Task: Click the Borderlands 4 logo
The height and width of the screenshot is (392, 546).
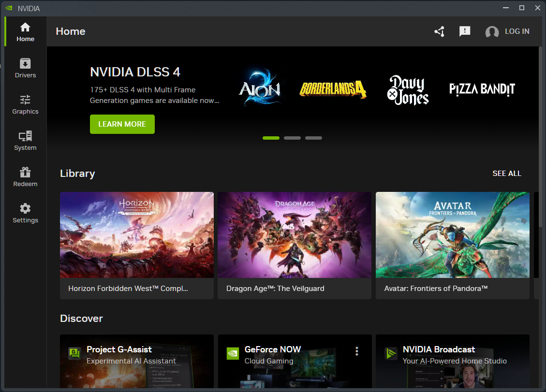Action: (x=333, y=89)
